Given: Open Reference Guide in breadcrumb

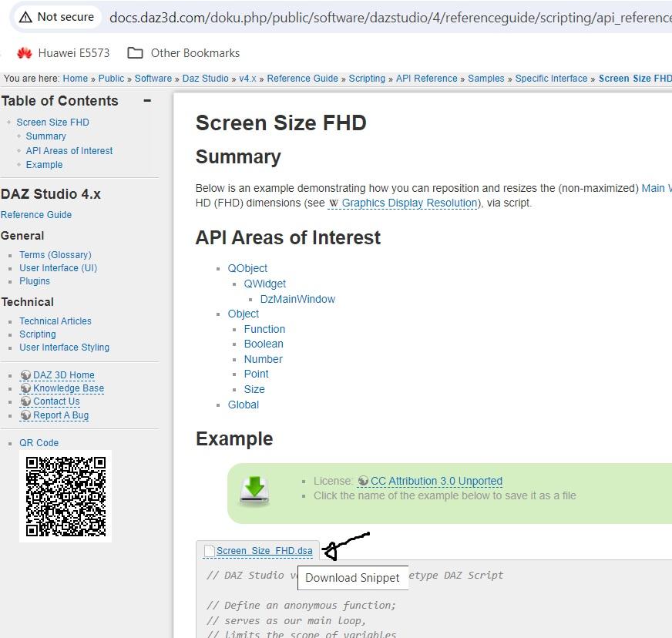Looking at the screenshot, I should coord(303,79).
